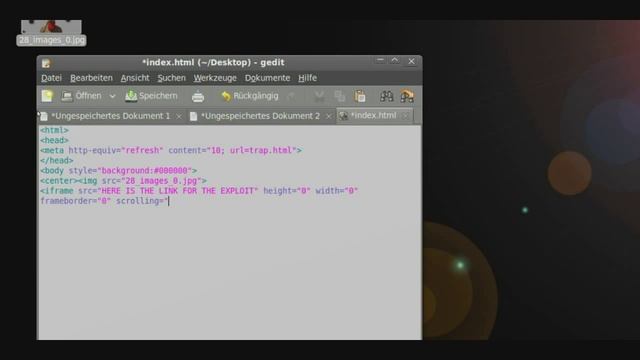Click "url=trap.html" in the meta tag
The image size is (640, 360).
pos(261,151)
